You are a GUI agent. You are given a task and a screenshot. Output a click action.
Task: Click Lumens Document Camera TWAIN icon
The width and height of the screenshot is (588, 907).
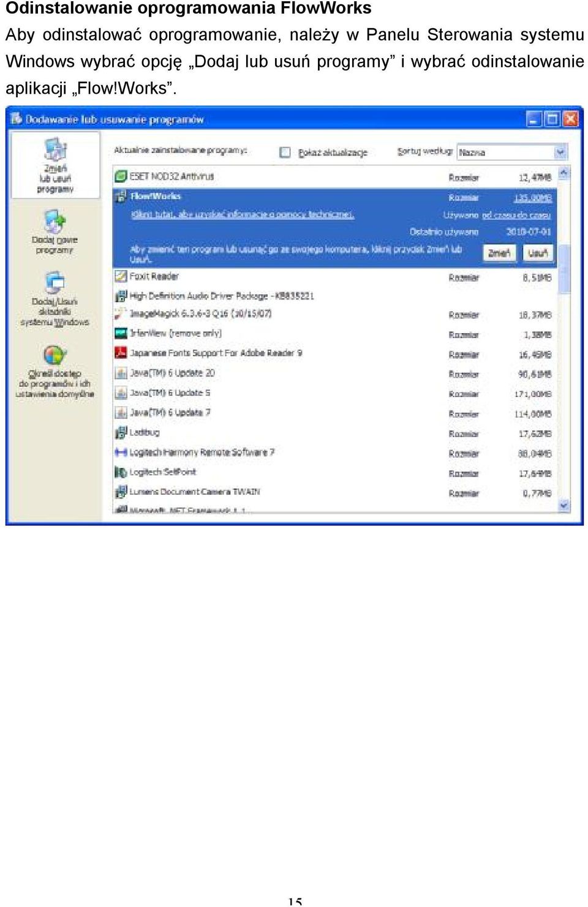pos(121,492)
